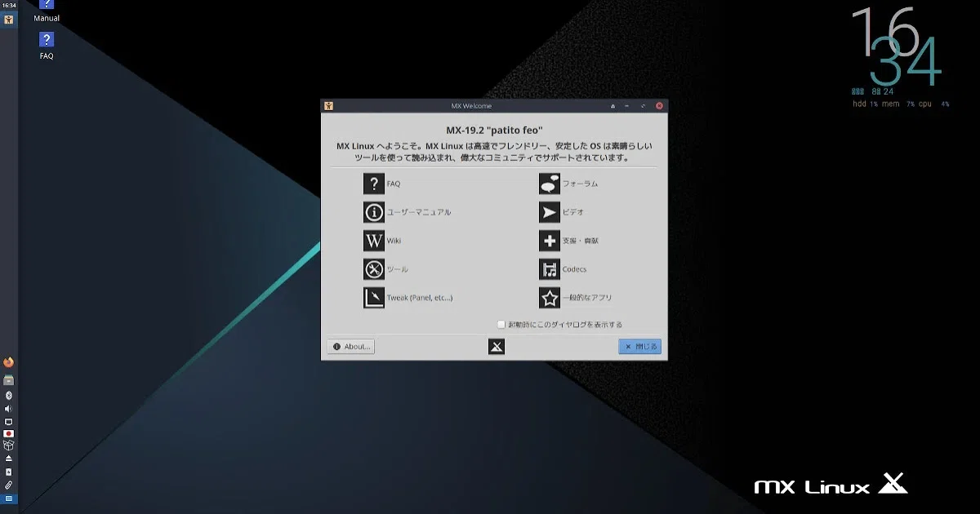Click the MX Welcome title bar app icon
The width and height of the screenshot is (980, 514).
pyautogui.click(x=328, y=106)
